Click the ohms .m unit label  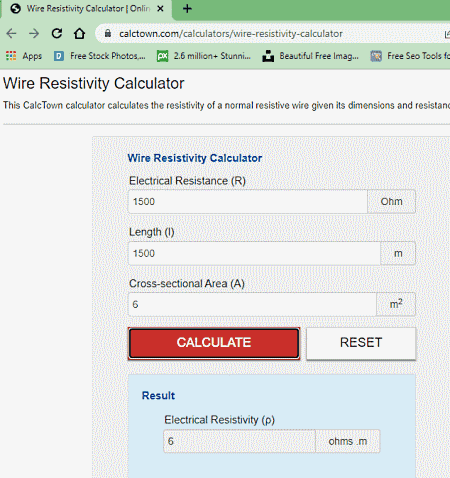click(x=348, y=441)
